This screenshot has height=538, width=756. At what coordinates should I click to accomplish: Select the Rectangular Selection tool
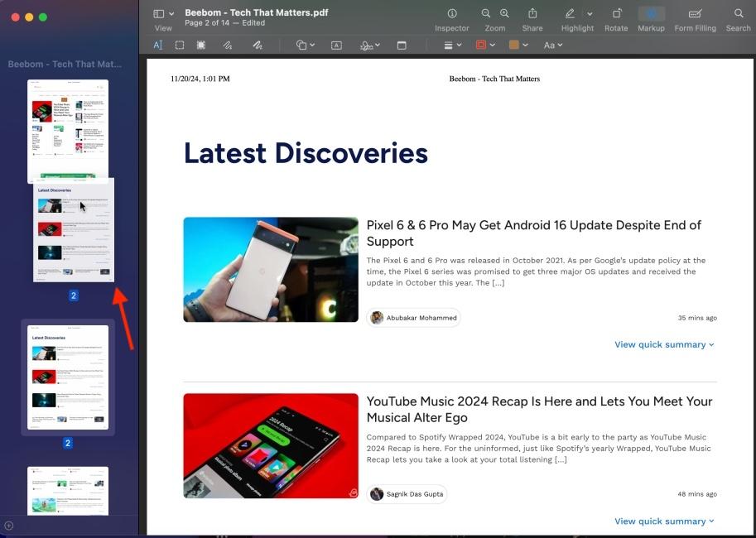tap(180, 45)
